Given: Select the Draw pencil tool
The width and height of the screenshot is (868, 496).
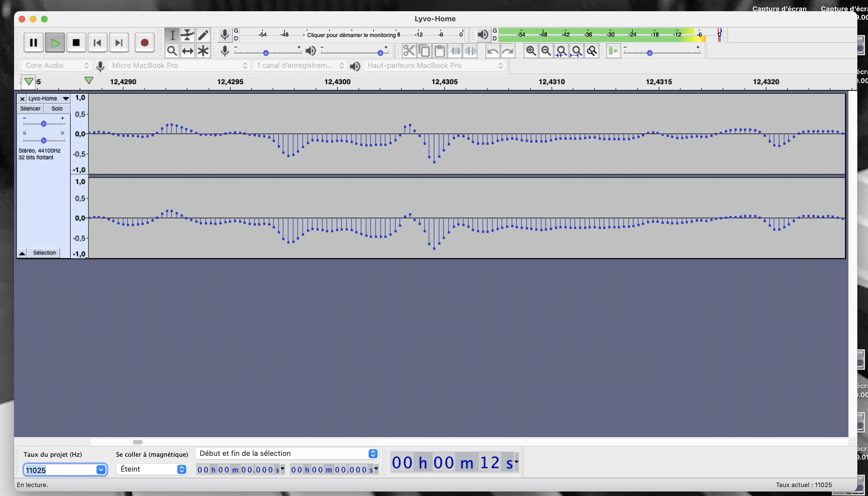Looking at the screenshot, I should 203,35.
